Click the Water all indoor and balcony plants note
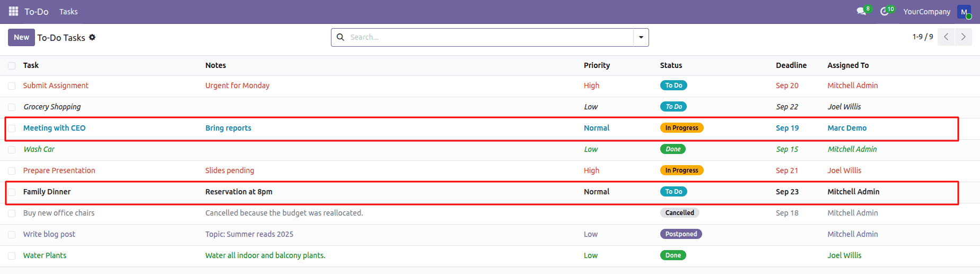The image size is (980, 274). tap(265, 255)
